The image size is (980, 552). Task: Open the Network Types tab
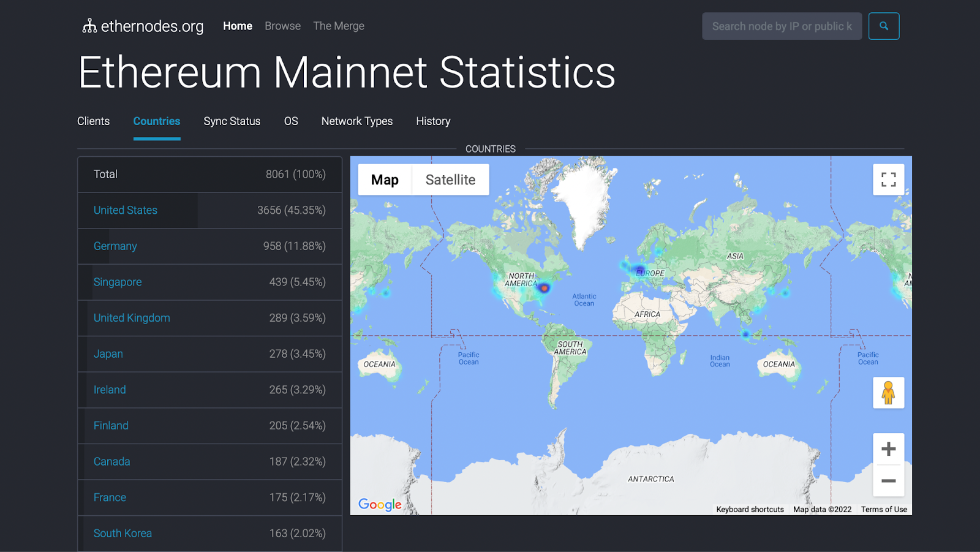[x=357, y=121]
